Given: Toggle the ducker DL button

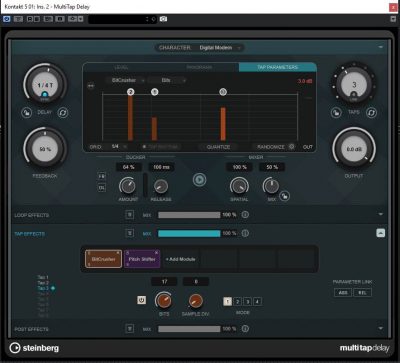Looking at the screenshot, I should [102, 188].
